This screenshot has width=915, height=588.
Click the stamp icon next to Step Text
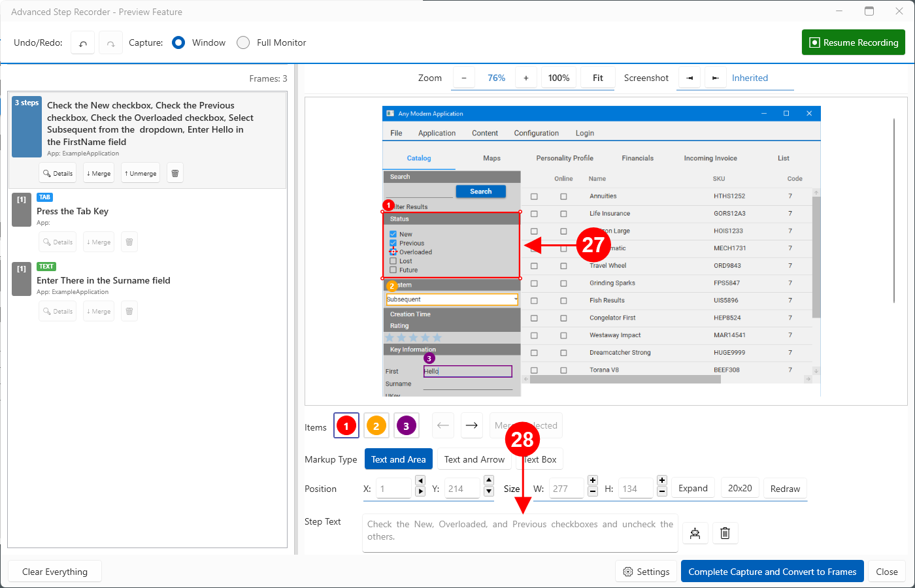695,533
